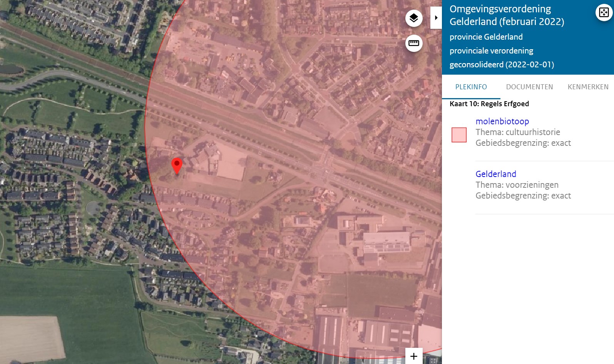The image size is (614, 364).
Task: Open the map layers button
Action: tap(414, 18)
